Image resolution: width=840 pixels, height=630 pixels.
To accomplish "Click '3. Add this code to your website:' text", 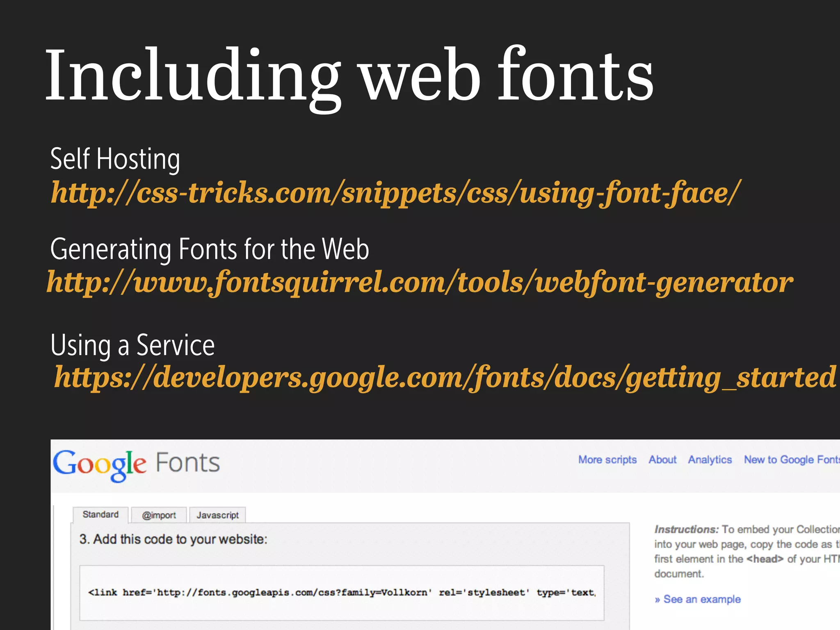I will click(173, 539).
